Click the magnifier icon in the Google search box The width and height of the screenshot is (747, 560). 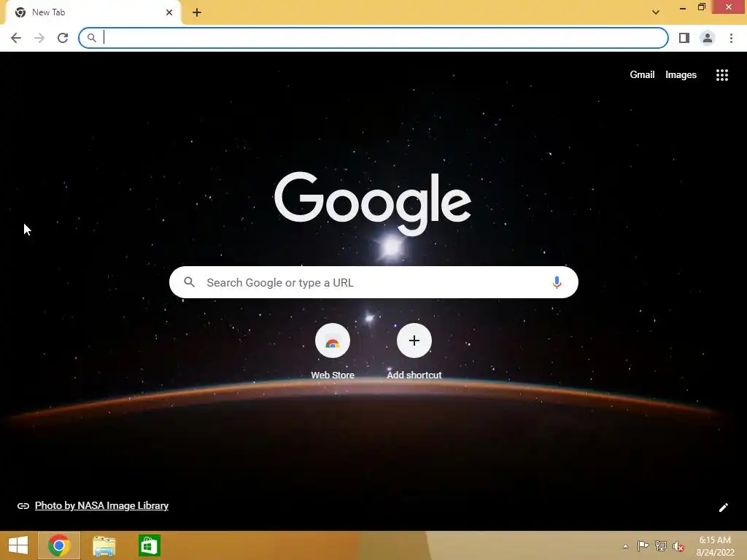click(x=190, y=282)
